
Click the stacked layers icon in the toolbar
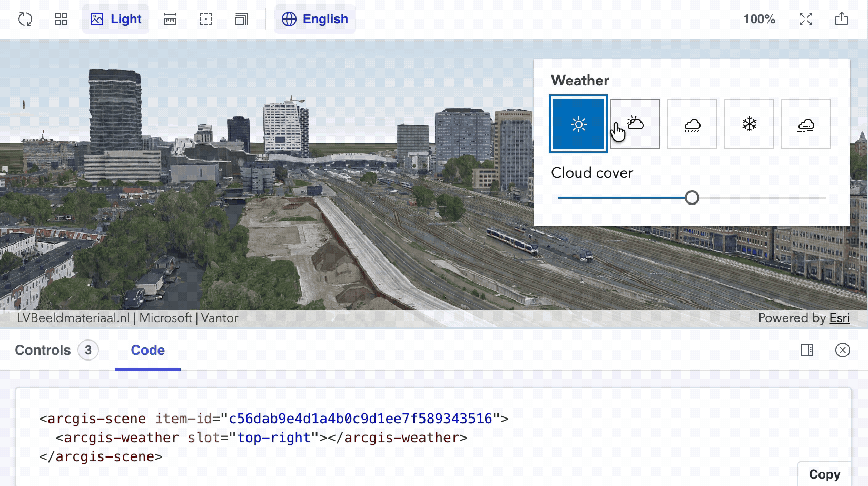(x=241, y=19)
